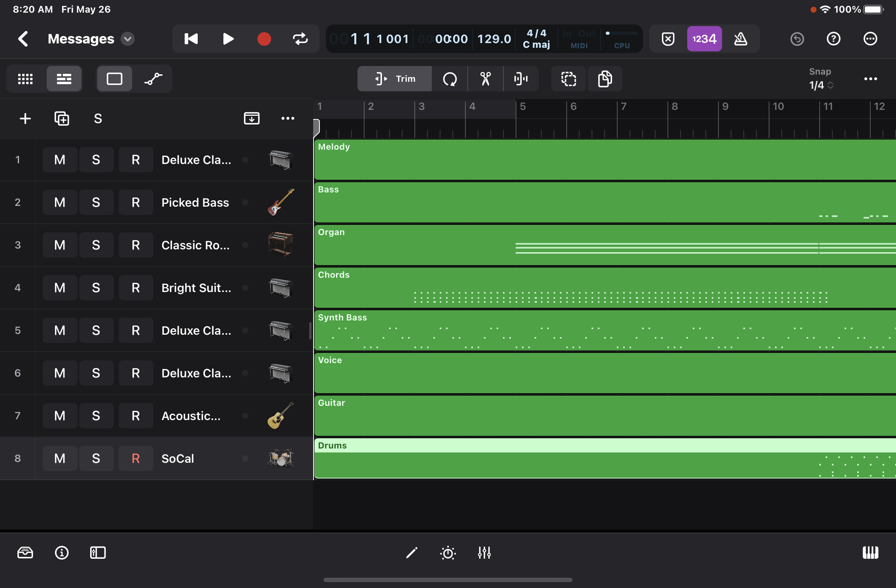Open the track header more options
Image resolution: width=896 pixels, height=588 pixels.
pyautogui.click(x=287, y=119)
